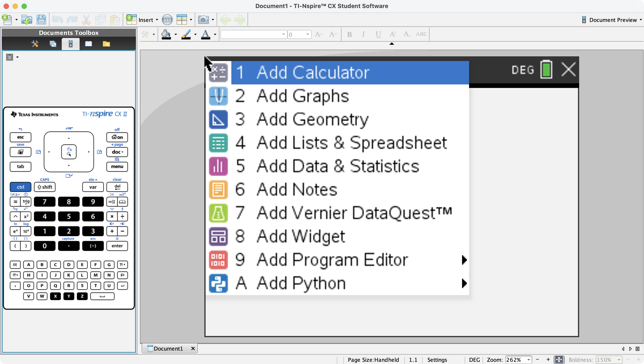Click the esc key on keypad
The image size is (644, 364).
tap(21, 137)
